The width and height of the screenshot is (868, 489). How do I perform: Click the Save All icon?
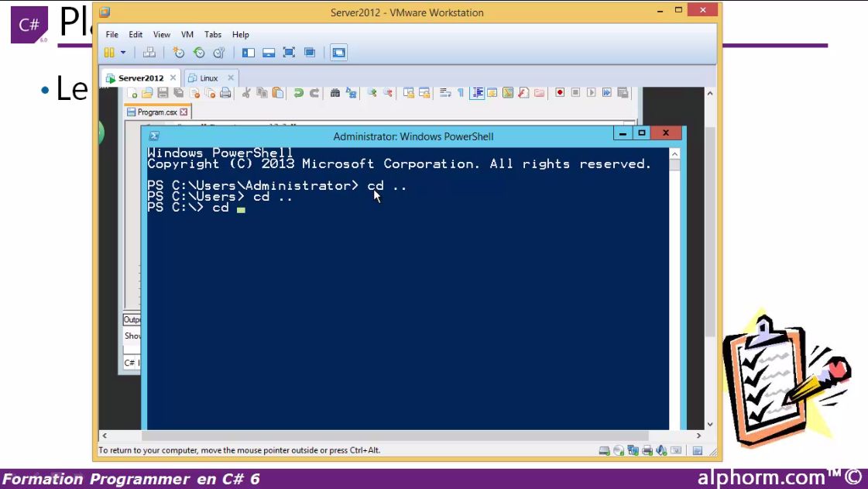pyautogui.click(x=178, y=93)
